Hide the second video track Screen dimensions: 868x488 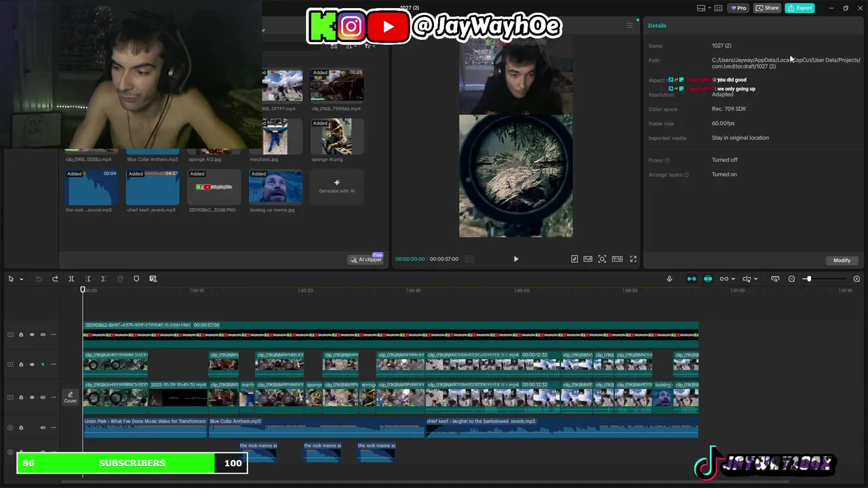(32, 365)
